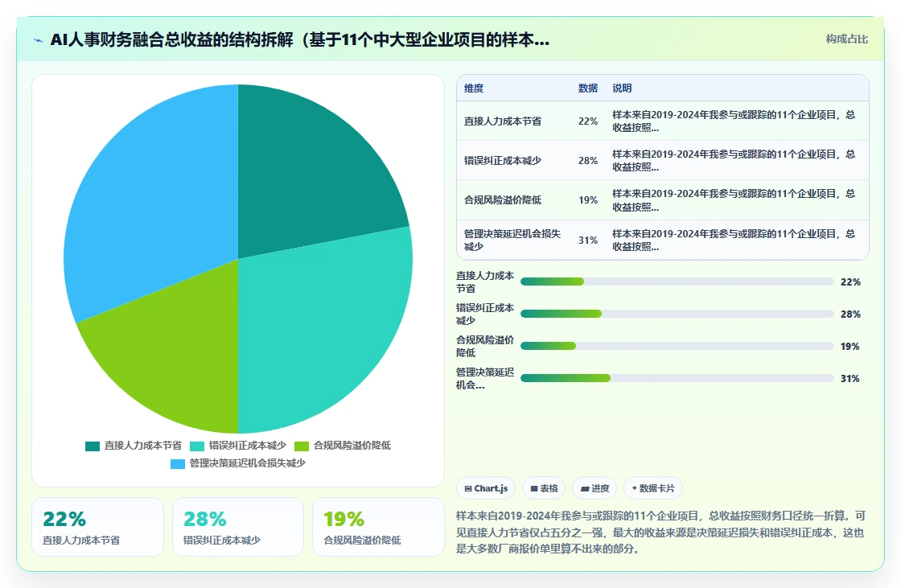
Task: Click the 合规风险溢价降低 progress bar
Action: (677, 346)
